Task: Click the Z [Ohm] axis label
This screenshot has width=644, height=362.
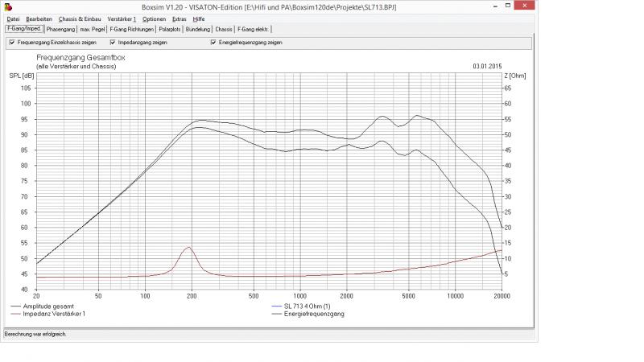Action: tap(515, 76)
